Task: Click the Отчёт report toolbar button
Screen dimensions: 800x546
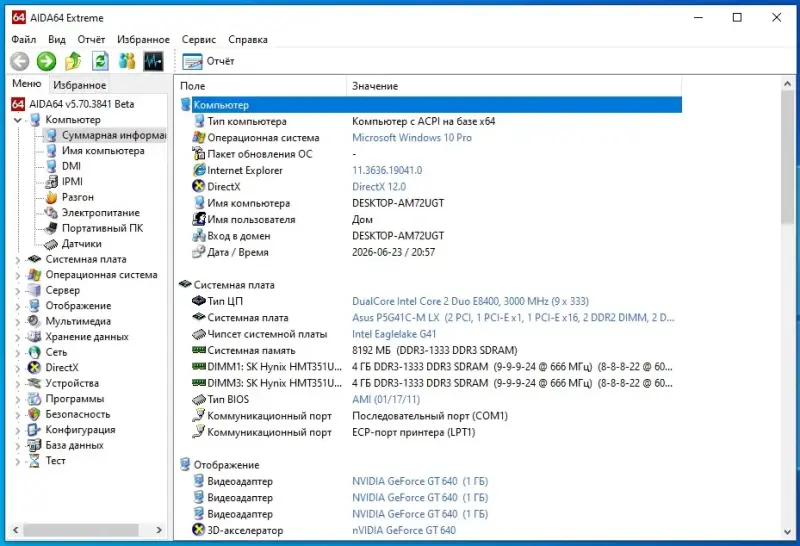Action: [208, 61]
